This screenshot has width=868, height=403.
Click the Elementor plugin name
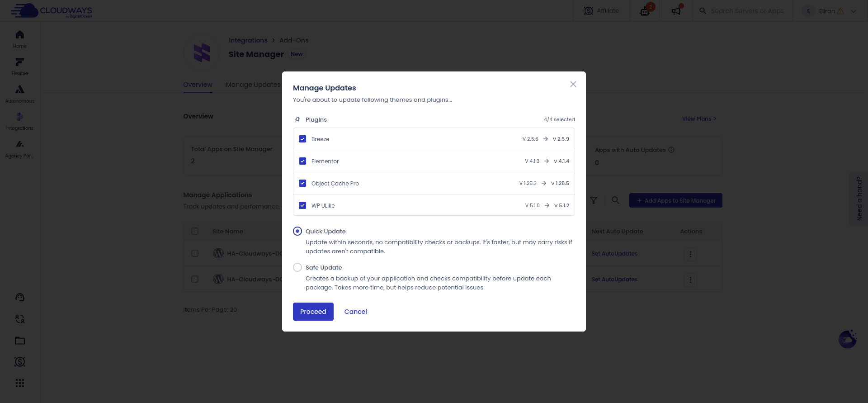coord(325,161)
